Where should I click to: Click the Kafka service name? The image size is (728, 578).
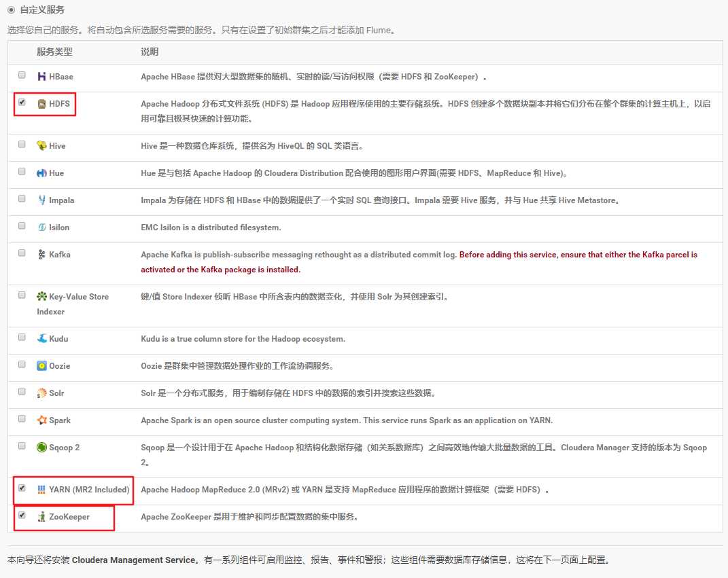coord(60,254)
